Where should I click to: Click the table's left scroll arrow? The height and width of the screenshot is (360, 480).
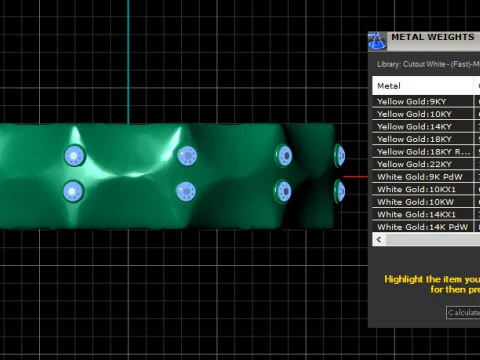[379, 240]
